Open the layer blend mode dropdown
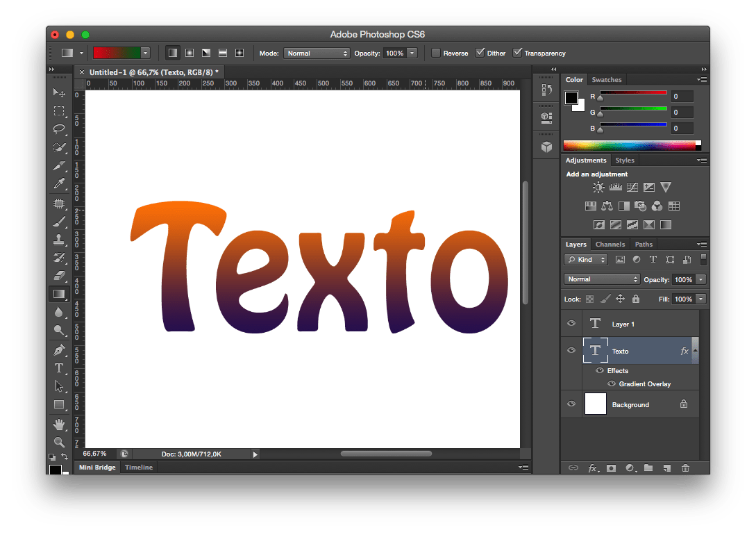This screenshot has height=537, width=756. pyautogui.click(x=602, y=279)
